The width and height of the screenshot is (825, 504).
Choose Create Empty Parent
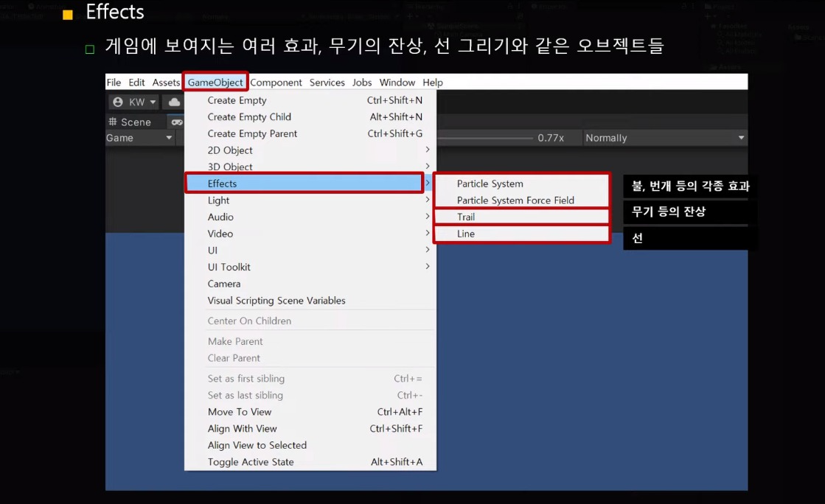click(x=310, y=133)
